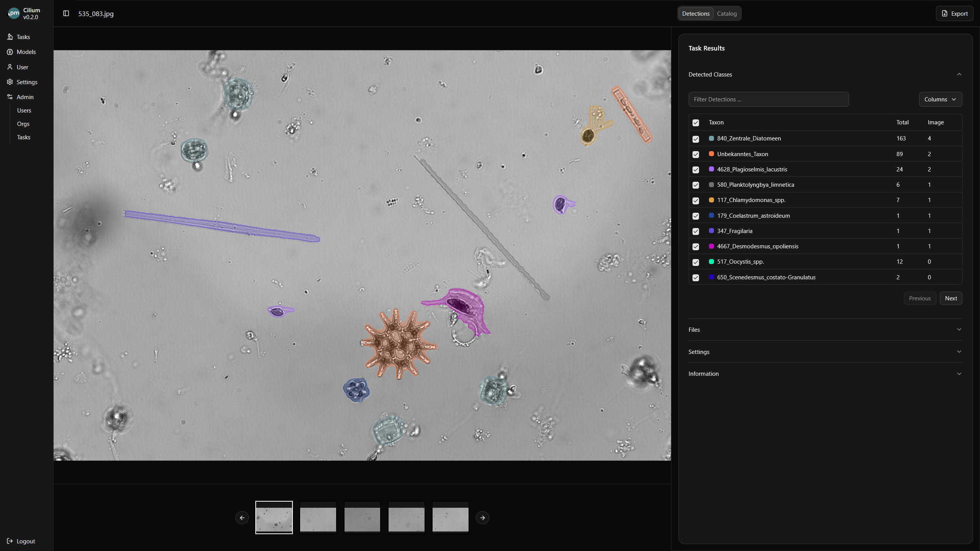
Task: Open the Columns dropdown
Action: pos(940,99)
